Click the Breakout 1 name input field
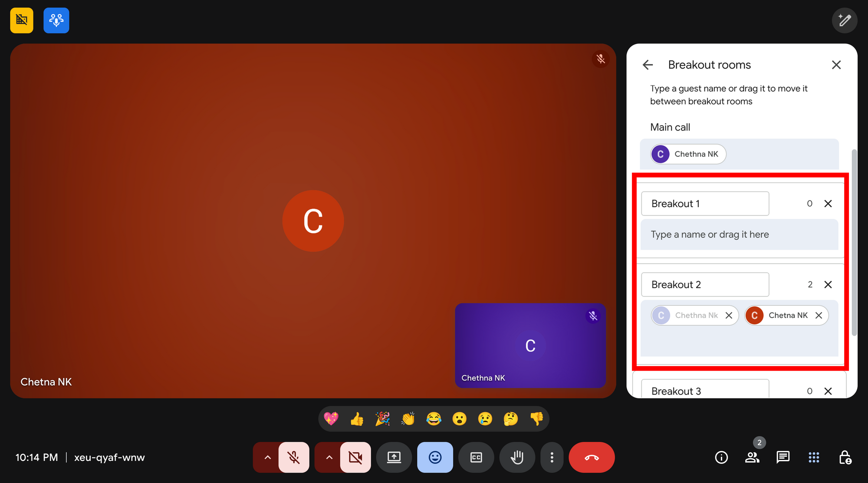Screen dimensions: 868x483 tap(705, 203)
